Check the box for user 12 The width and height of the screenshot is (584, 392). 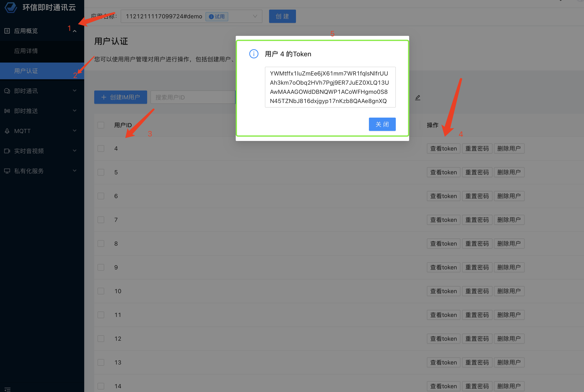[x=101, y=338]
